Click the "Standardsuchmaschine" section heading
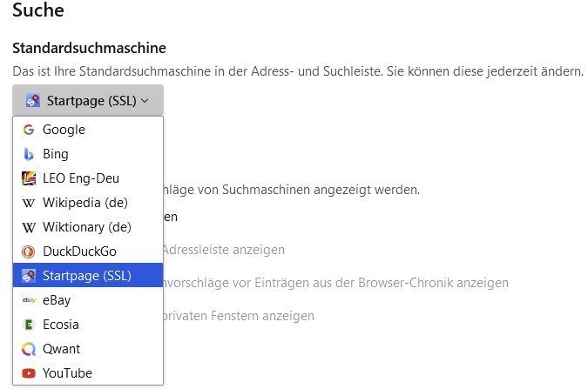 point(89,47)
